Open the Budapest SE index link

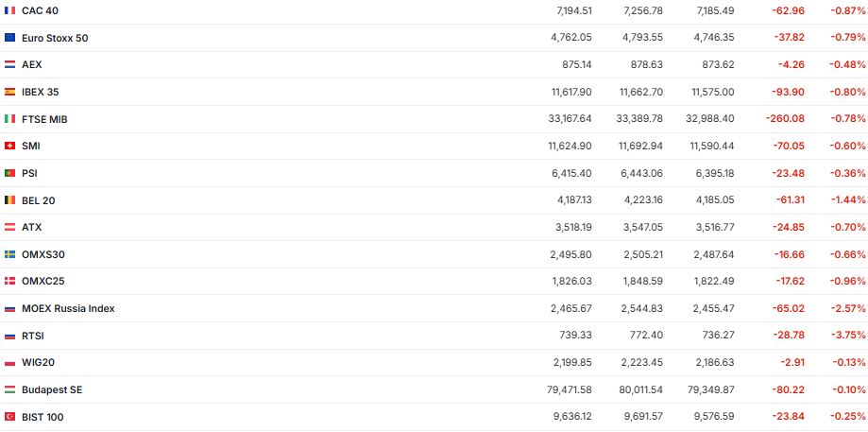coord(52,389)
